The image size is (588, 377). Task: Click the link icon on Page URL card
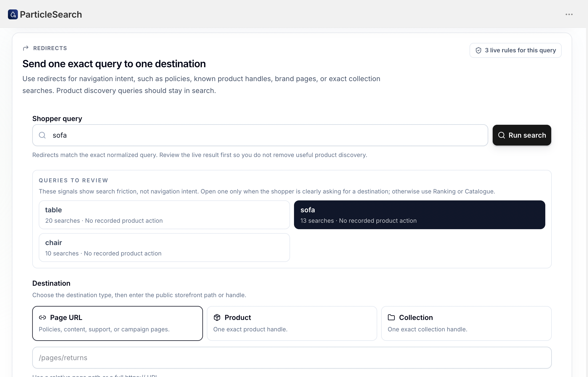coord(42,317)
